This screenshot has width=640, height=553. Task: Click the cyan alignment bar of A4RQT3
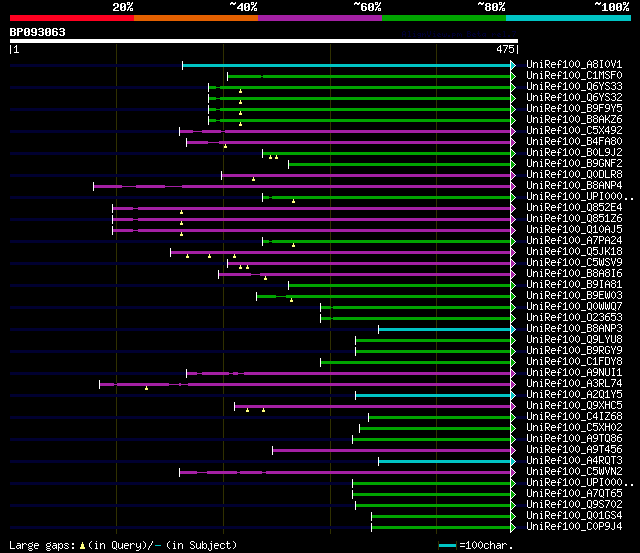[x=444, y=462]
